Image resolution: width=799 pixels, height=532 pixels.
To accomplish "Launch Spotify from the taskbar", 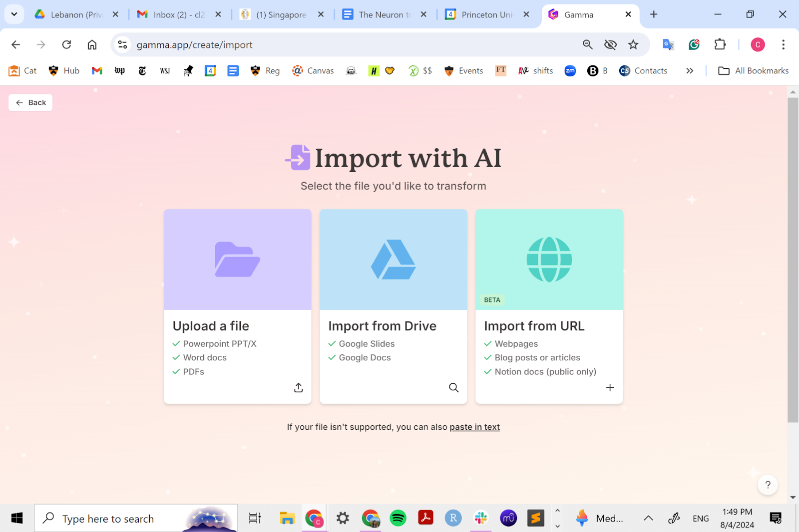I will point(398,519).
